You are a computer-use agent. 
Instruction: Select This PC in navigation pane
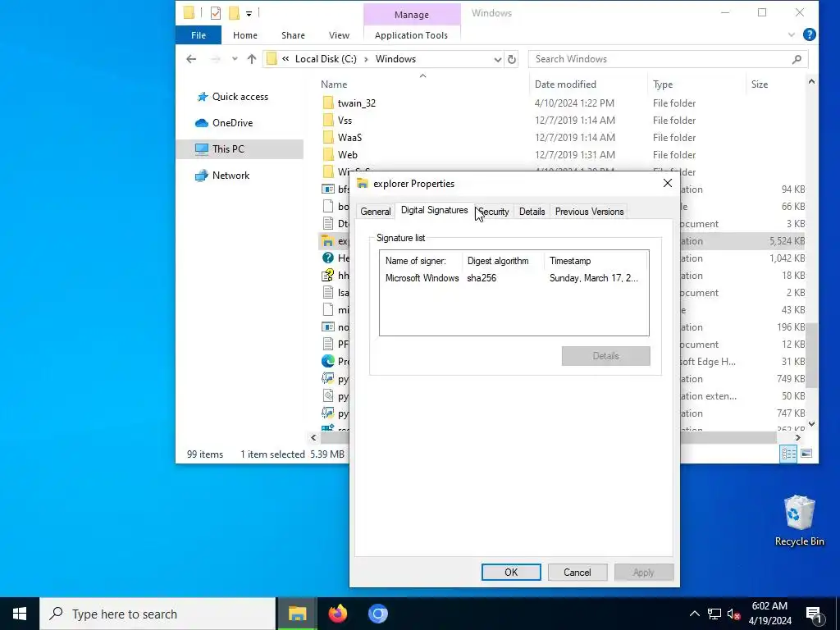point(240,149)
